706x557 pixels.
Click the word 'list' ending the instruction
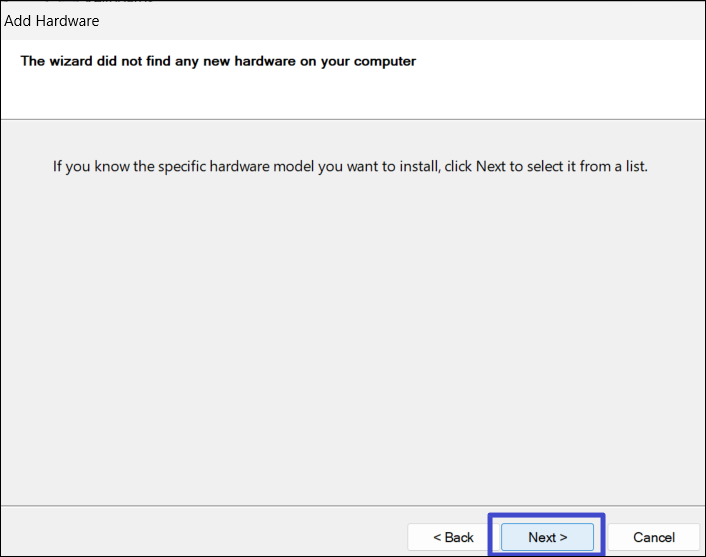point(634,166)
